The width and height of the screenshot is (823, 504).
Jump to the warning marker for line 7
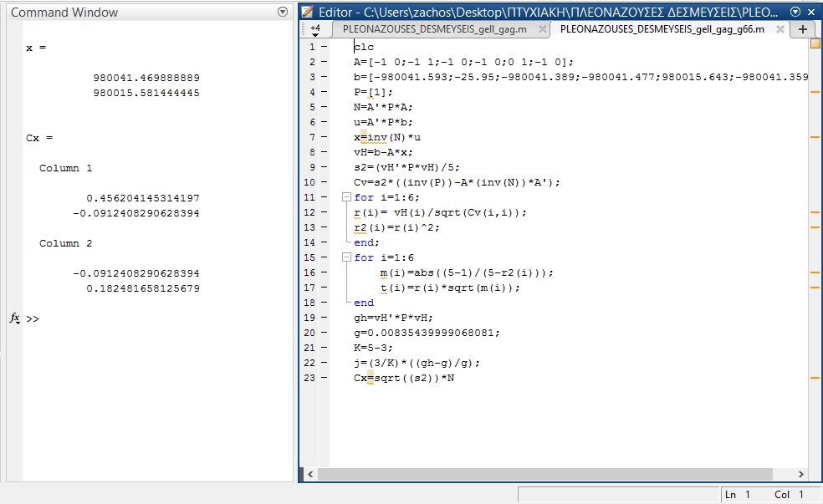pos(815,137)
